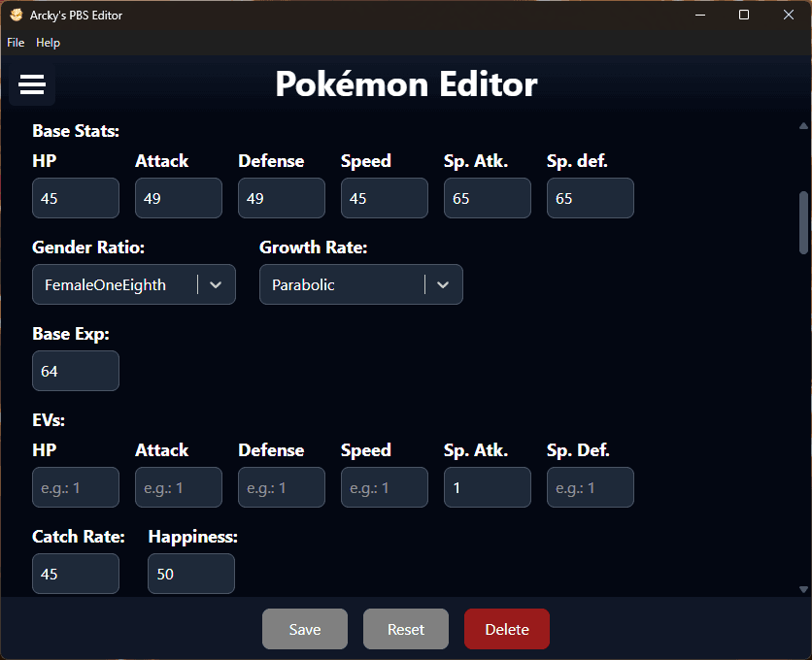The width and height of the screenshot is (812, 660).
Task: Open the File menu
Action: click(16, 43)
